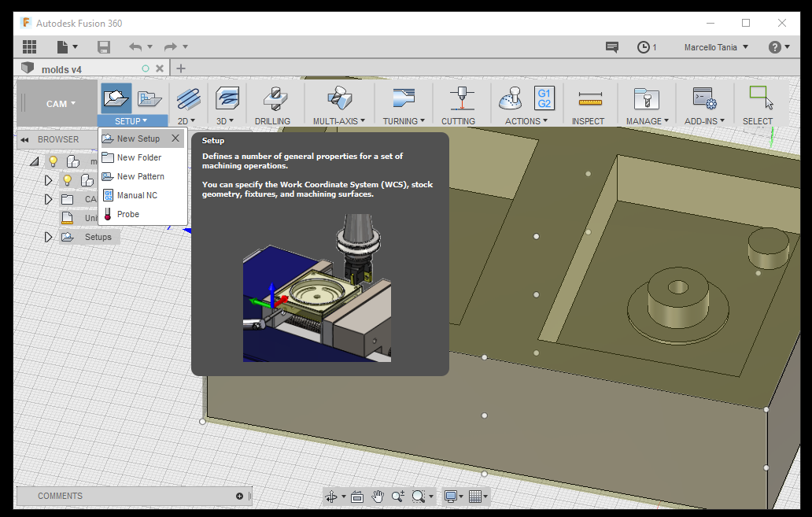Click the Add-Ins scripts icon

pos(704,98)
